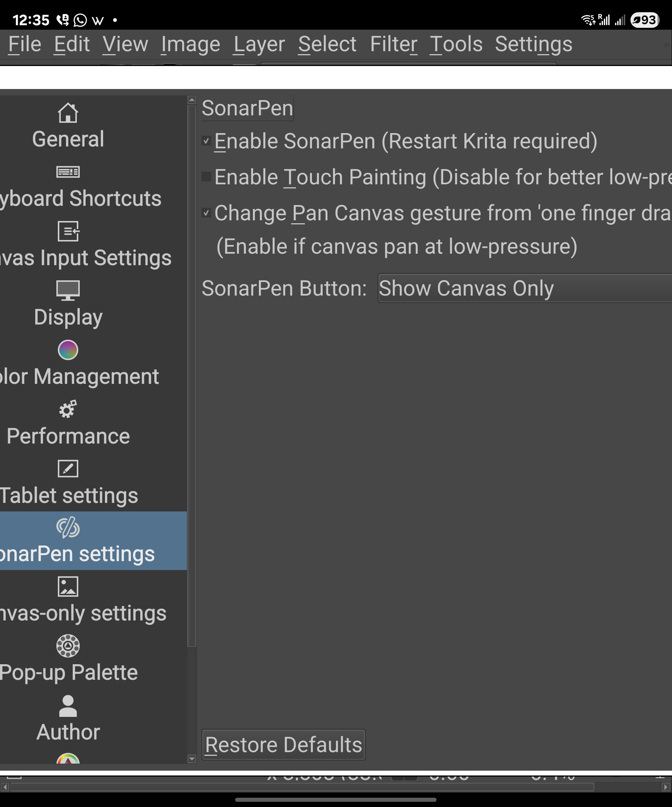The width and height of the screenshot is (672, 807).
Task: Open the Author person icon
Action: click(68, 705)
